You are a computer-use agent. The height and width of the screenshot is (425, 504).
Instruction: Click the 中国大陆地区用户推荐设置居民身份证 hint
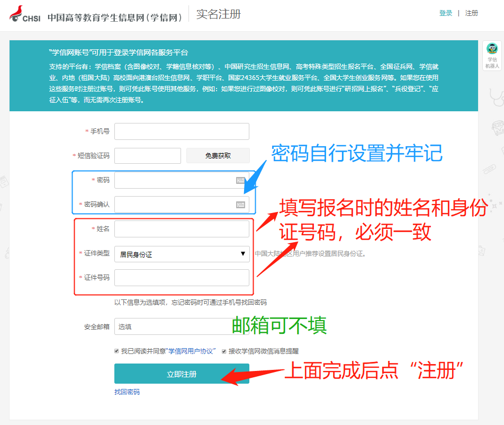(x=310, y=253)
